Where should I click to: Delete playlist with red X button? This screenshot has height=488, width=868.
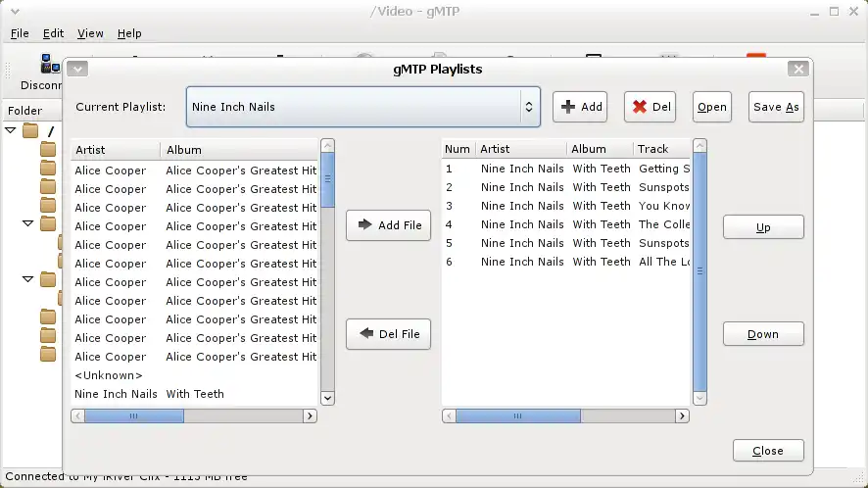pyautogui.click(x=650, y=107)
